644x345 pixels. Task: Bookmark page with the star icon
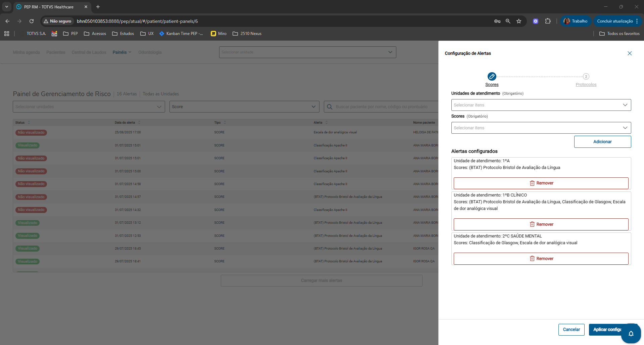coord(519,21)
